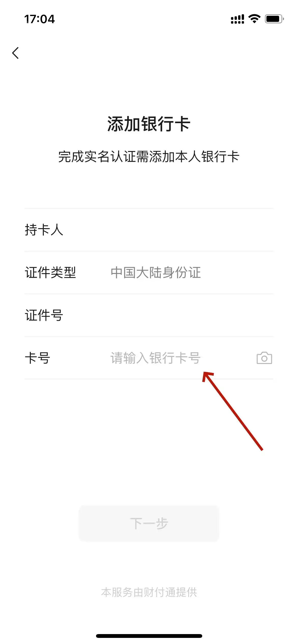This screenshot has width=298, height=644.
Task: Tap the 持卡人 label
Action: (44, 230)
